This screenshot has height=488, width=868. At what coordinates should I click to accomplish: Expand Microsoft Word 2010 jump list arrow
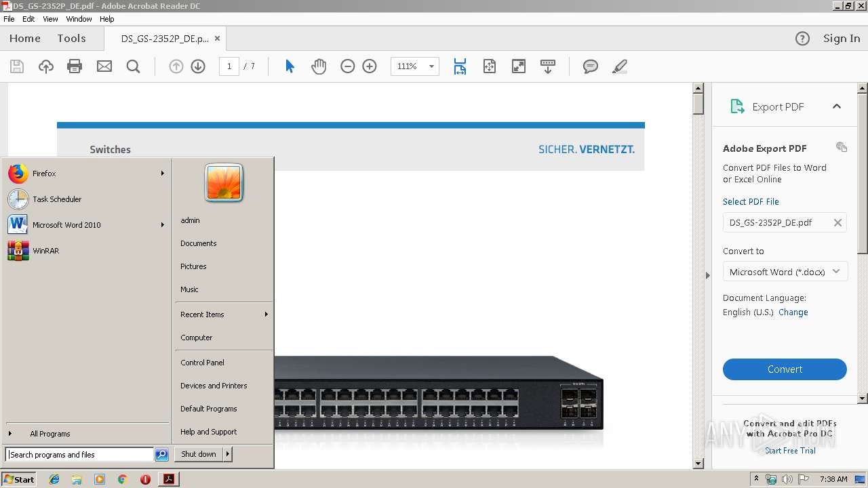163,225
